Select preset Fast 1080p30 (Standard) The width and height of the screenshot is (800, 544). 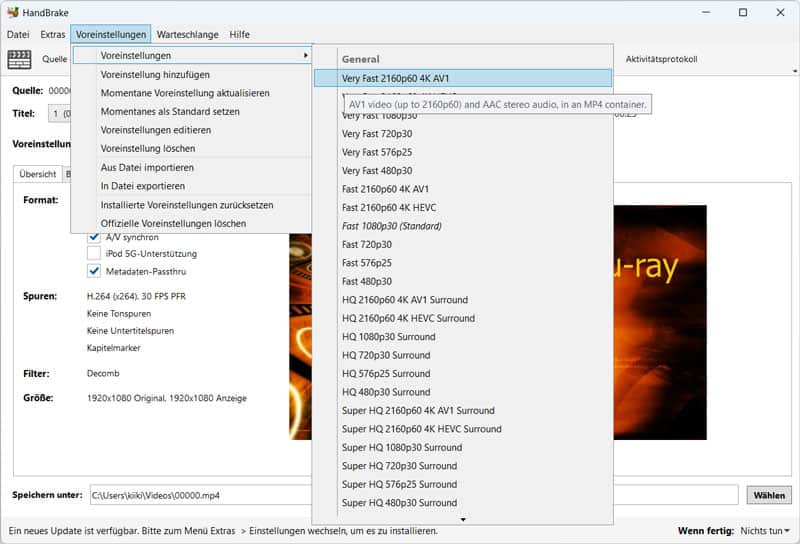click(x=463, y=226)
